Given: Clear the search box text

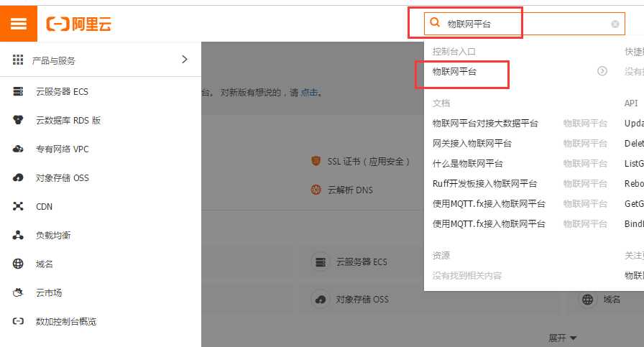Looking at the screenshot, I should click(615, 24).
